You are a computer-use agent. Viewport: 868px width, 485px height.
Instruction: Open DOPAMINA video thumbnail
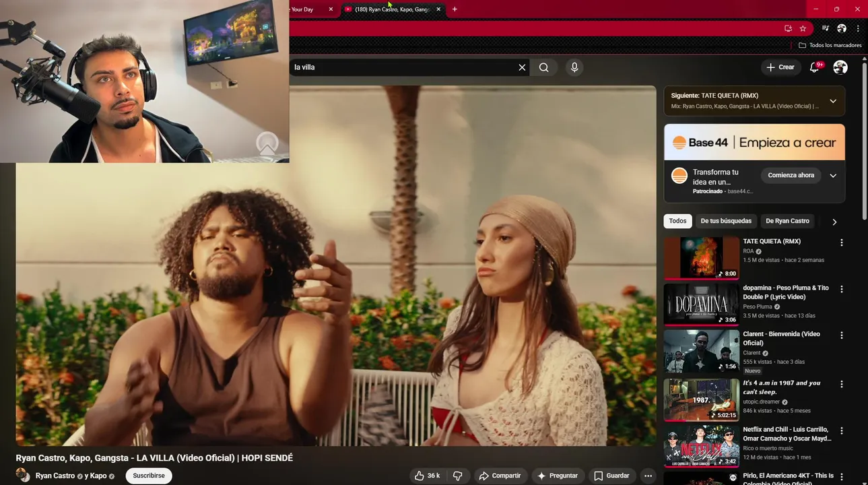(701, 304)
